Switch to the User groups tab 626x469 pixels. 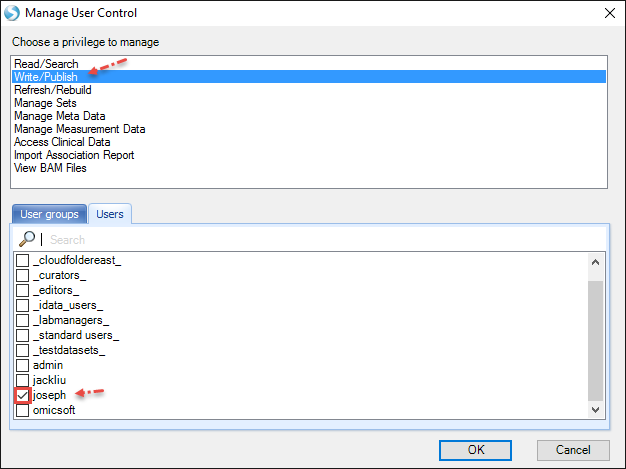(50, 214)
